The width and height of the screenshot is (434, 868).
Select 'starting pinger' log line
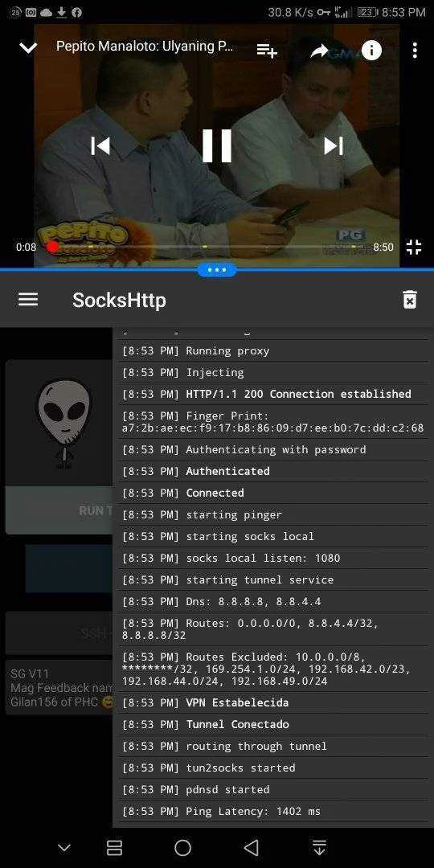click(x=273, y=515)
